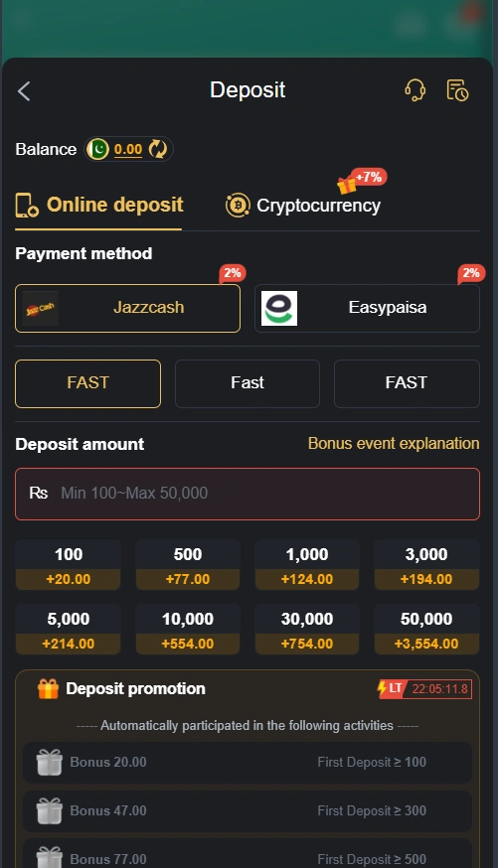Viewport: 498px width, 868px height.
Task: Select the Bonus 47.00 first deposit row
Action: (248, 811)
